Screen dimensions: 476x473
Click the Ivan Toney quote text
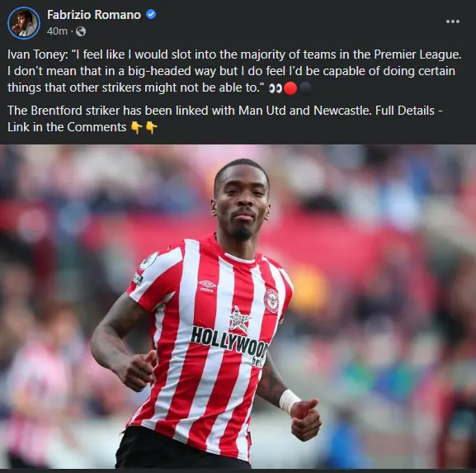coord(234,71)
